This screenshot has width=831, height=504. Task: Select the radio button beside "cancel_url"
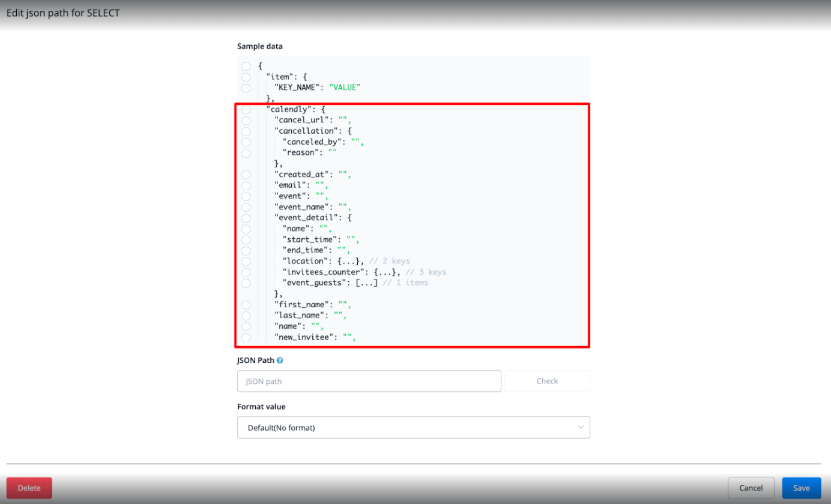pyautogui.click(x=246, y=121)
